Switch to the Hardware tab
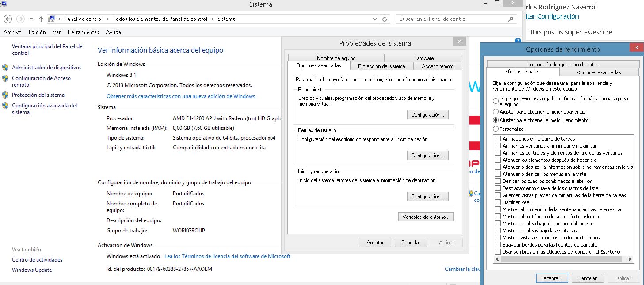The height and width of the screenshot is (285, 644). (423, 58)
